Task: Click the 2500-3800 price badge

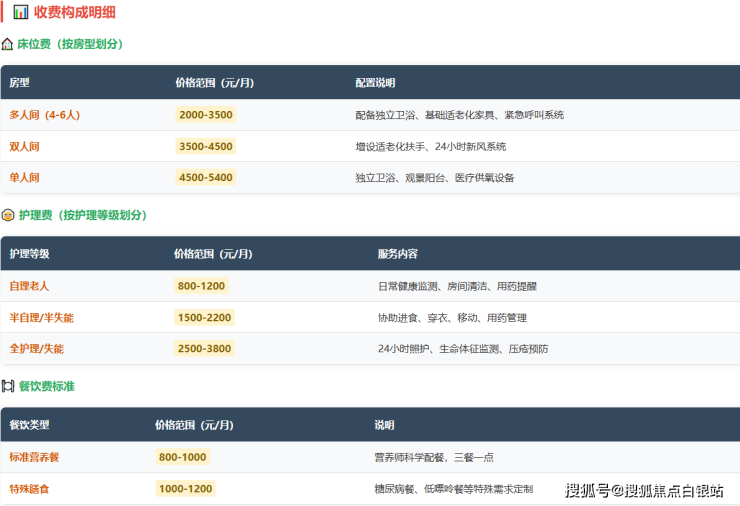Action: tap(204, 348)
